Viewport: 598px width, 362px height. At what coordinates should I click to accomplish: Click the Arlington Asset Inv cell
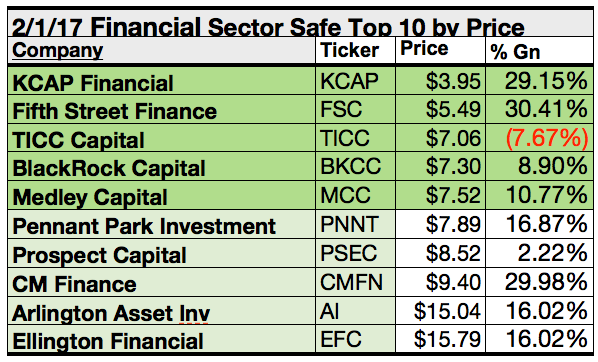pyautogui.click(x=162, y=311)
